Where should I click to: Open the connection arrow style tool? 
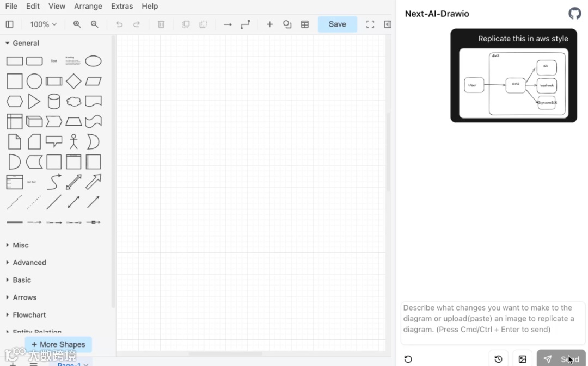click(228, 24)
